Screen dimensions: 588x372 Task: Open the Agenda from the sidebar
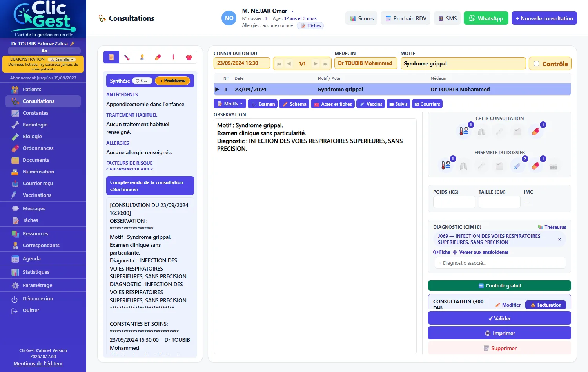[43, 258]
